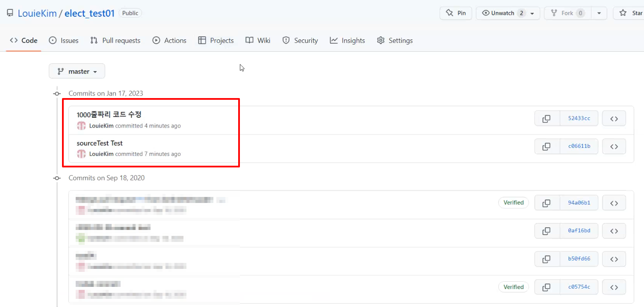
Task: Copy full SHA for commit c05754c
Action: click(x=547, y=287)
